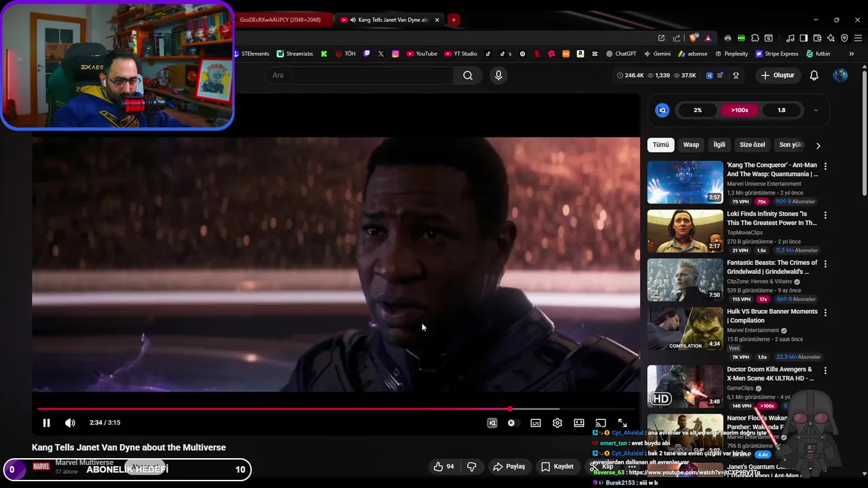Viewport: 868px width, 488px height.
Task: Click the Ara search input field
Action: (x=359, y=75)
